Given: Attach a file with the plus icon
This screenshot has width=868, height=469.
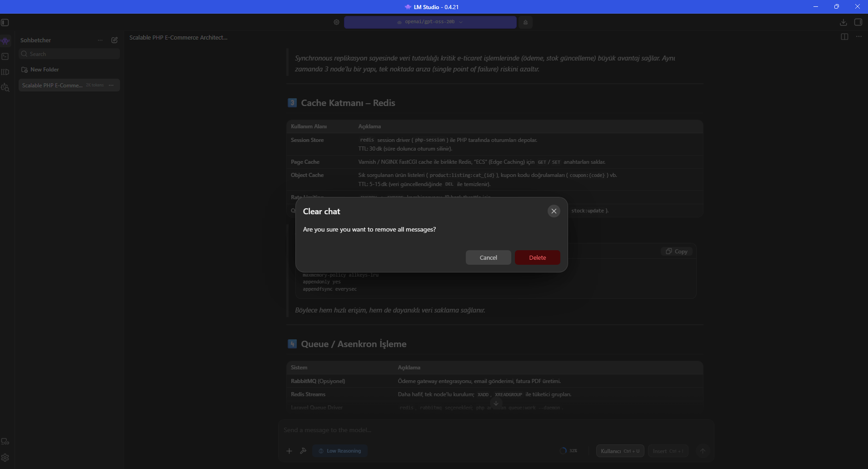Looking at the screenshot, I should click(289, 451).
